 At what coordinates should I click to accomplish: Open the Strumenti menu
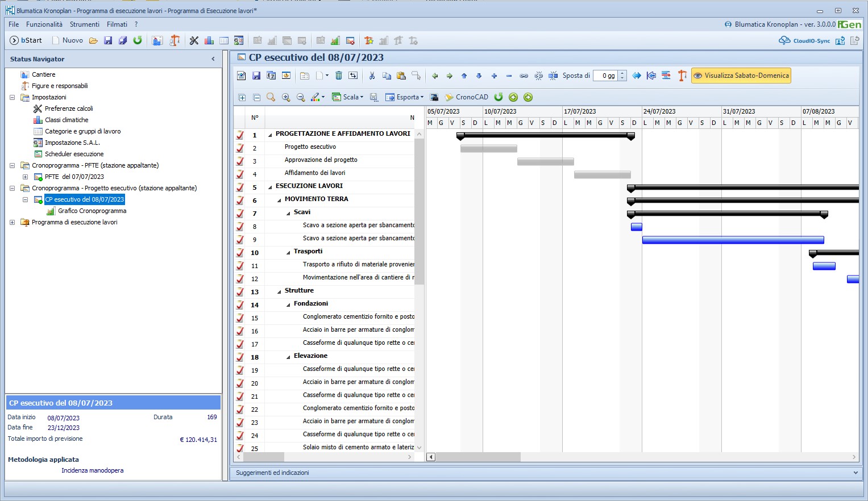point(85,24)
